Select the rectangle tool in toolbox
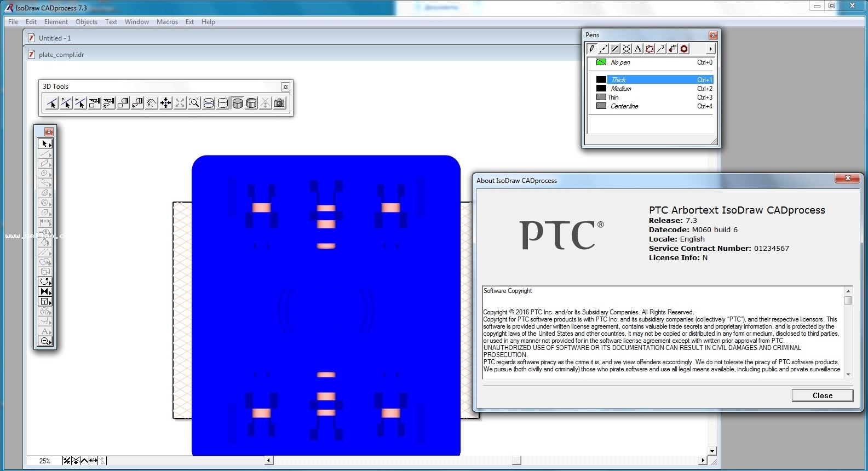The width and height of the screenshot is (868, 471). click(45, 164)
